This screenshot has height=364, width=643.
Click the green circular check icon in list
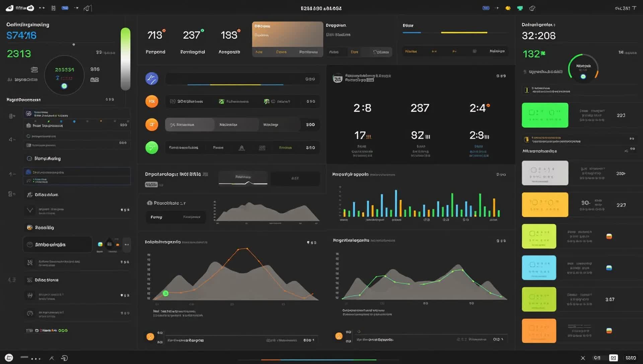[x=152, y=147]
